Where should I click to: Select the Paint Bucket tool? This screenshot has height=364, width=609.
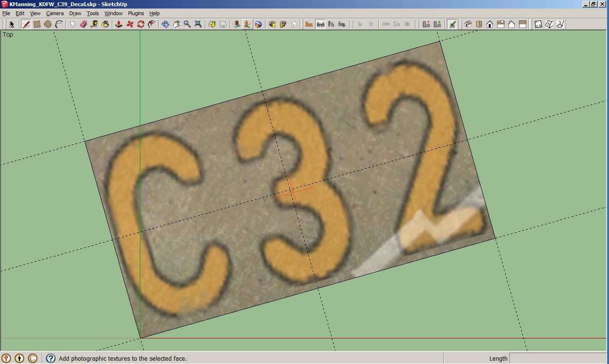tap(105, 24)
